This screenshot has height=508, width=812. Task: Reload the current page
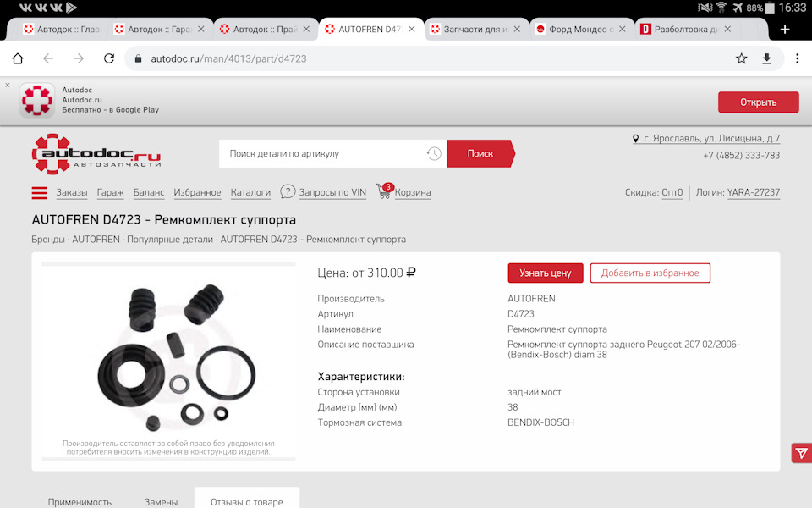point(109,58)
